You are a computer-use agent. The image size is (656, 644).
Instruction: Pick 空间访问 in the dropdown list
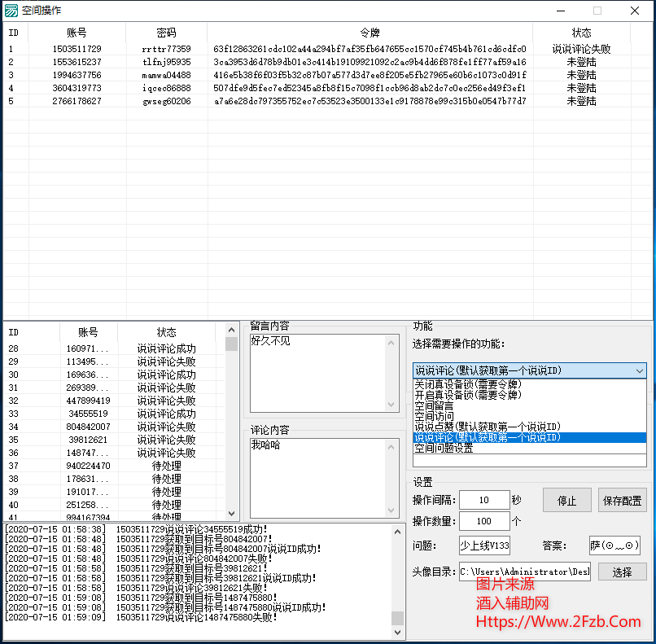click(433, 416)
